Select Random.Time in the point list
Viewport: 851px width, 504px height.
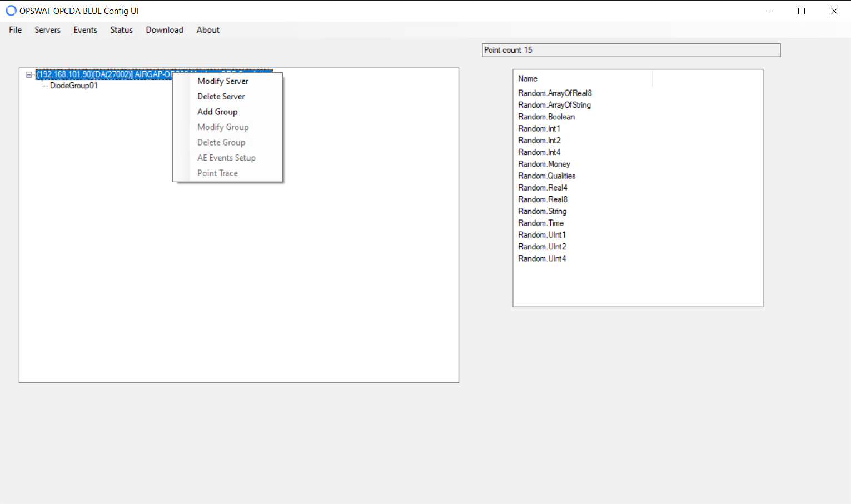(541, 223)
